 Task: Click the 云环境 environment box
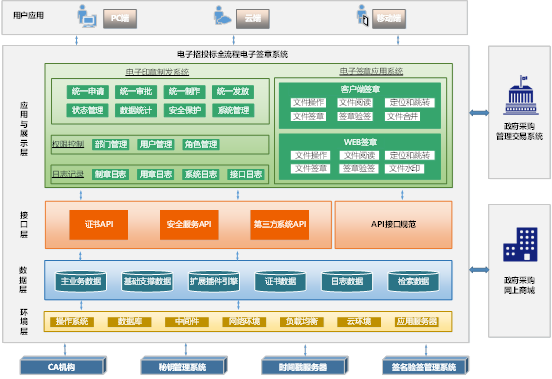click(x=359, y=322)
